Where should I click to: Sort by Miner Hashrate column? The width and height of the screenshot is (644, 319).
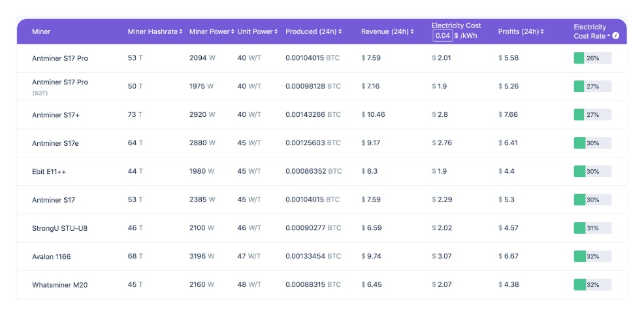coord(155,31)
